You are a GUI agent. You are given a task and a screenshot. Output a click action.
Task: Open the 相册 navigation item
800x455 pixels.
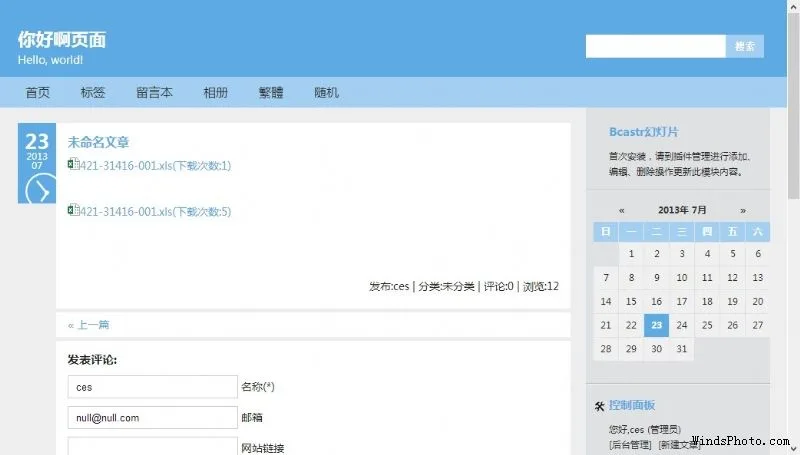pos(215,92)
